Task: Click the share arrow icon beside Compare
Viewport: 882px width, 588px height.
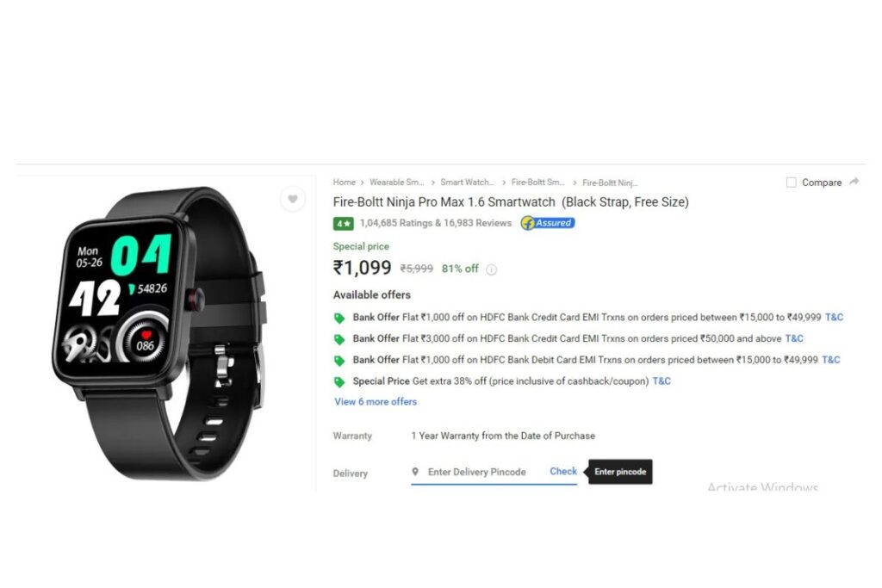Action: 854,182
